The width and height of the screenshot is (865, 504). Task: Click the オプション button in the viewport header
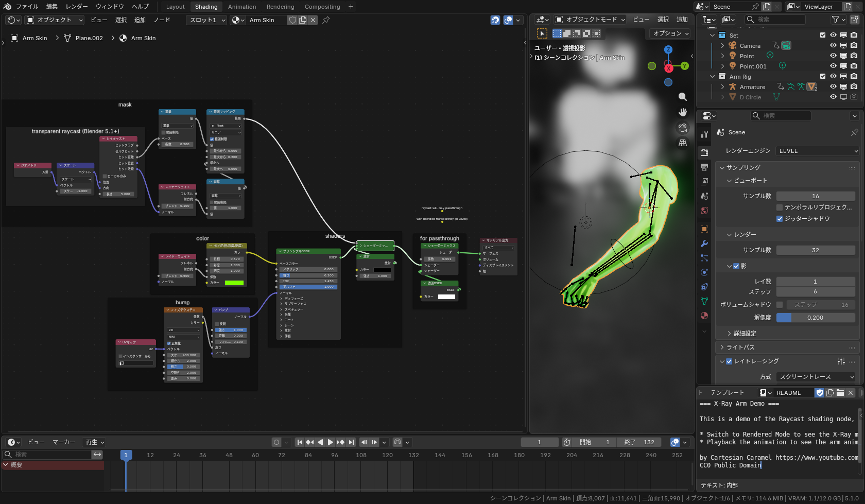click(669, 33)
